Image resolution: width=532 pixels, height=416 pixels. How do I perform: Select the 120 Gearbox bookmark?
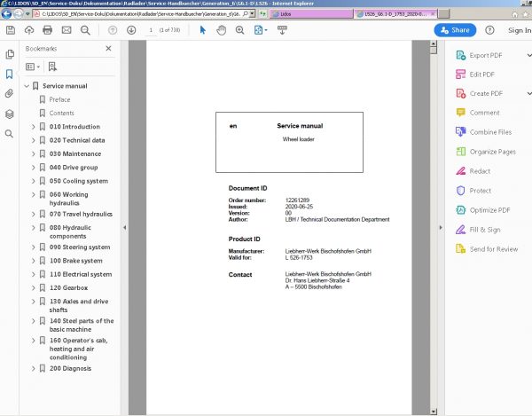[68, 288]
